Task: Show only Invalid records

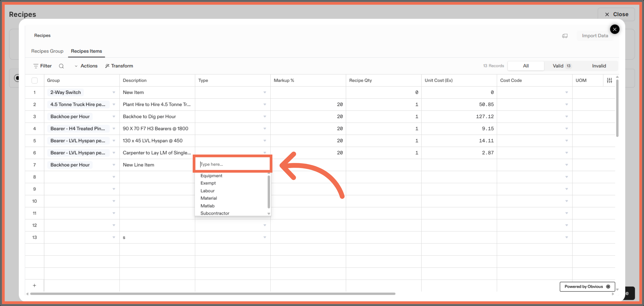Action: [x=599, y=66]
